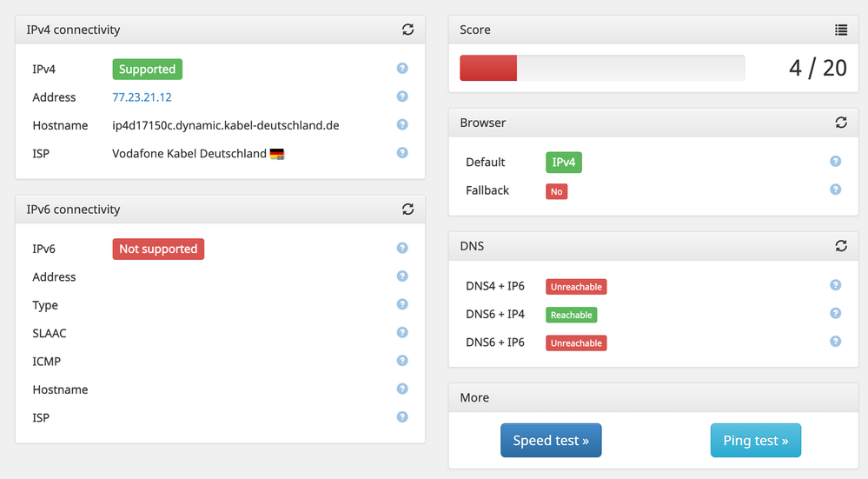
Task: Click the red score progress bar
Action: pyautogui.click(x=488, y=69)
